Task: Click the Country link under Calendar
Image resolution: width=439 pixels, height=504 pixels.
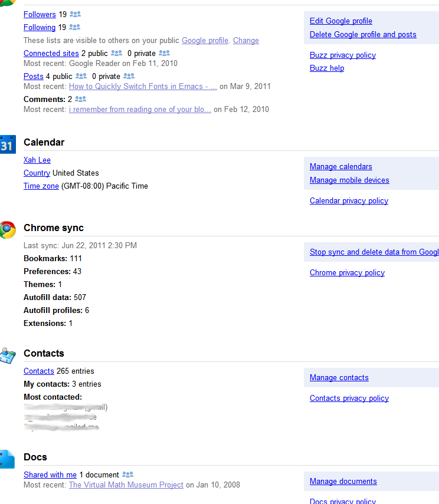Action: 37,173
